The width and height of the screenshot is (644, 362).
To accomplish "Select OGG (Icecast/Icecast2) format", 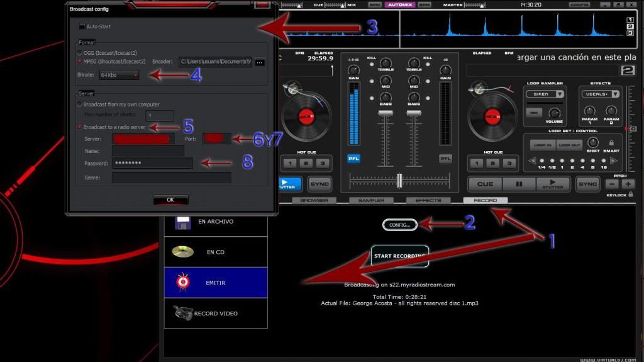I will pyautogui.click(x=80, y=53).
